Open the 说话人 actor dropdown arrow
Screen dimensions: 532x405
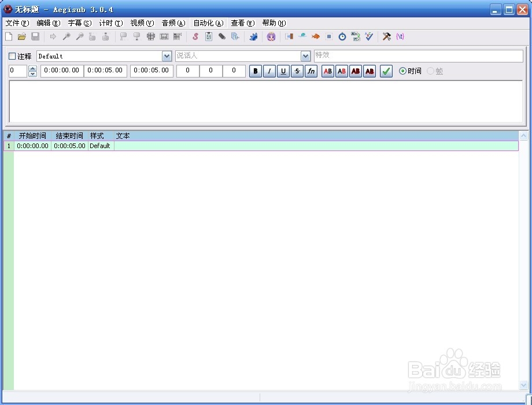(305, 56)
